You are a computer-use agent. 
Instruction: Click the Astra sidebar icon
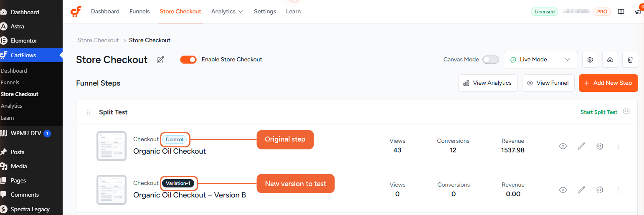(x=4, y=26)
